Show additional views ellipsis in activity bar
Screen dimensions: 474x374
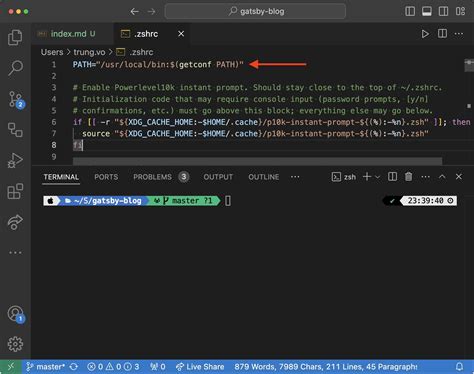tap(15, 253)
